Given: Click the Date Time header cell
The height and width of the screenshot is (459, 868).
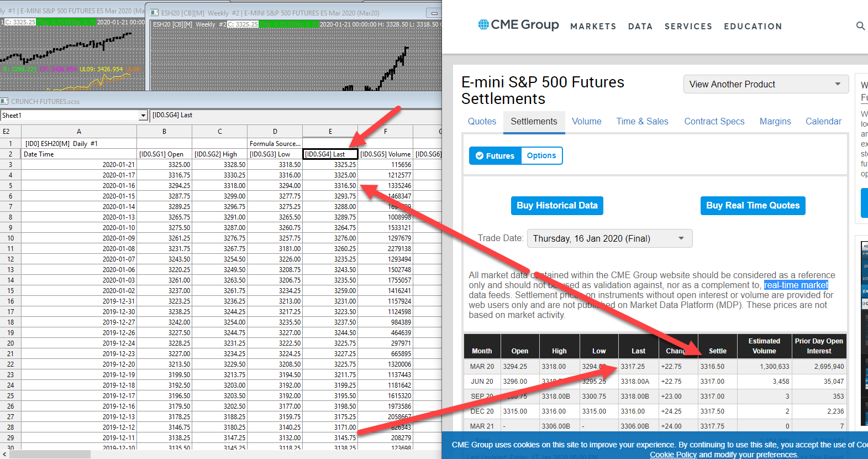Looking at the screenshot, I should pos(79,154).
